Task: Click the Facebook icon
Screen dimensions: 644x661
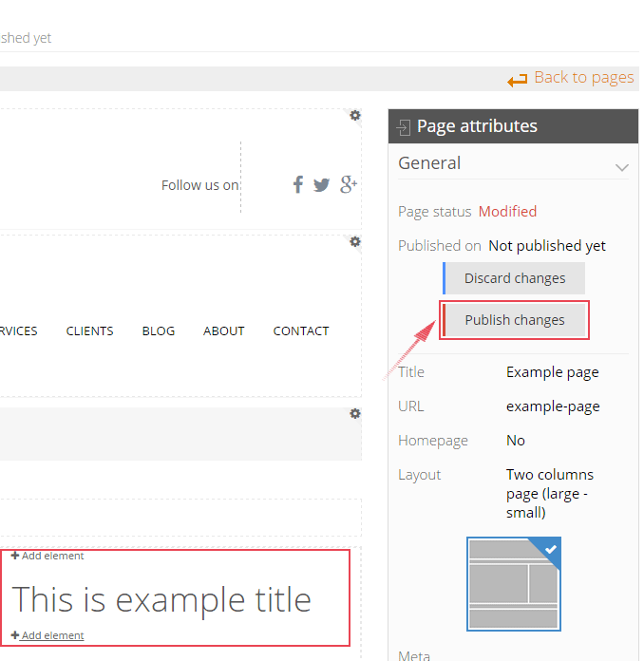Action: (297, 184)
